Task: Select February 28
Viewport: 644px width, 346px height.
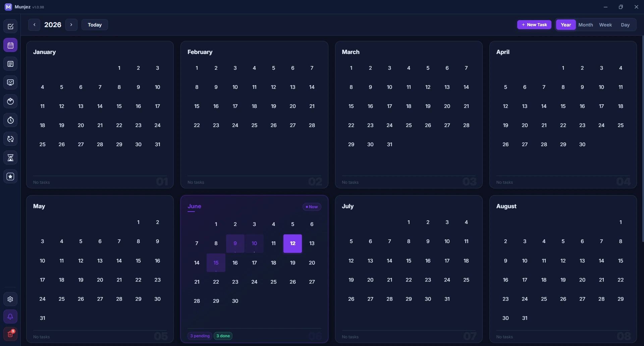Action: (x=312, y=125)
